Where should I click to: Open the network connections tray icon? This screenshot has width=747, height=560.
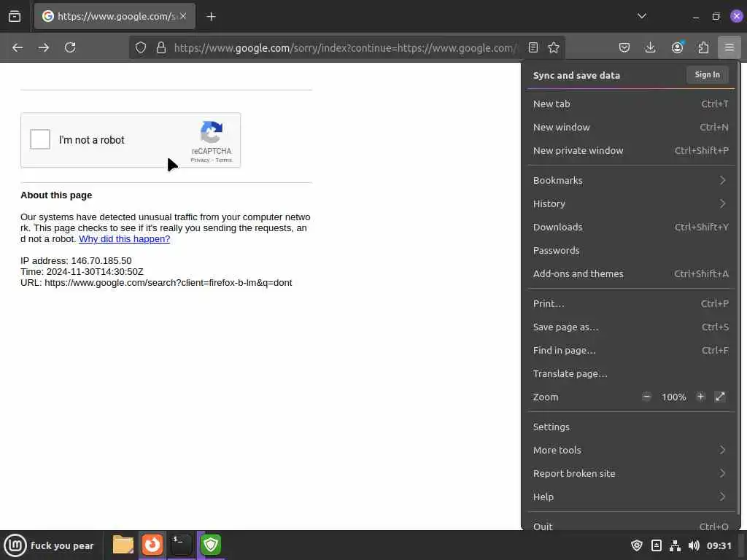[x=675, y=545]
